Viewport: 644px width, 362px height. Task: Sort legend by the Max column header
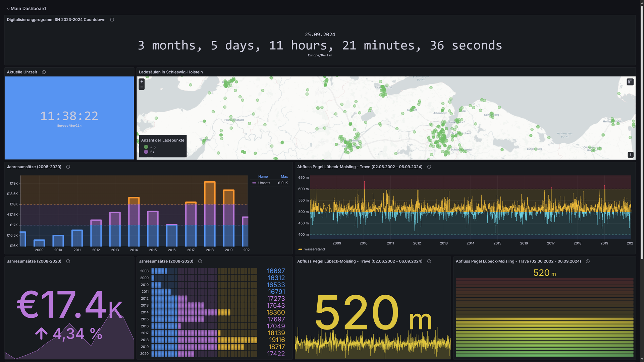coord(284,177)
